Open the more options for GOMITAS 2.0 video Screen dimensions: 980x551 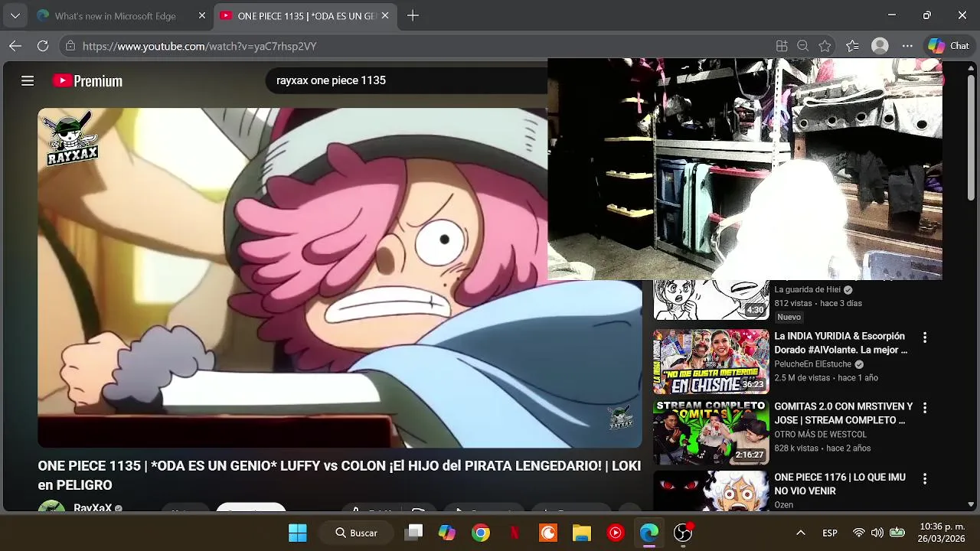pos(924,408)
